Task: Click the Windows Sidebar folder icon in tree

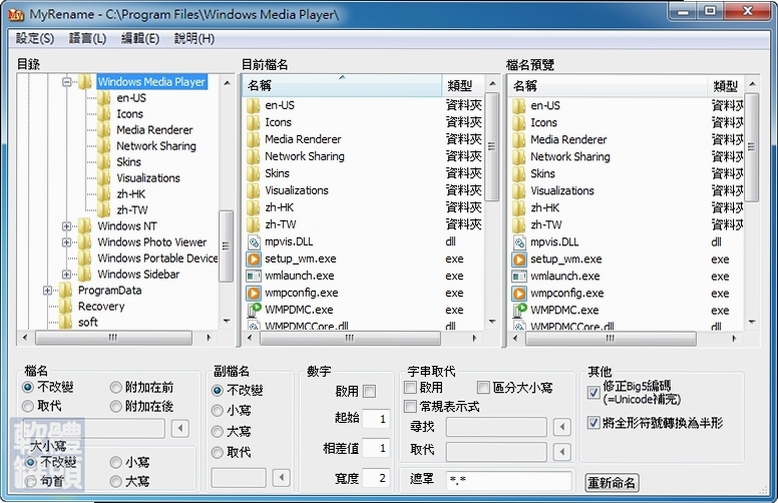Action: (85, 274)
